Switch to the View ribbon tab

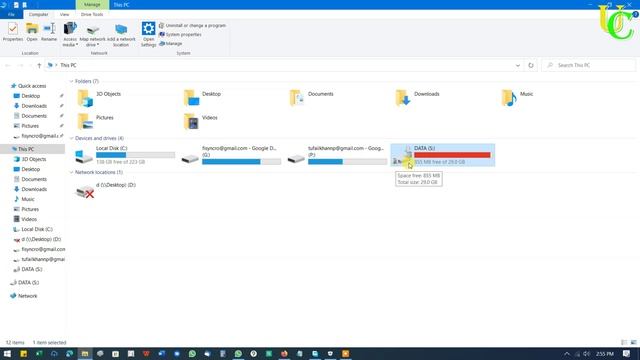tap(64, 14)
